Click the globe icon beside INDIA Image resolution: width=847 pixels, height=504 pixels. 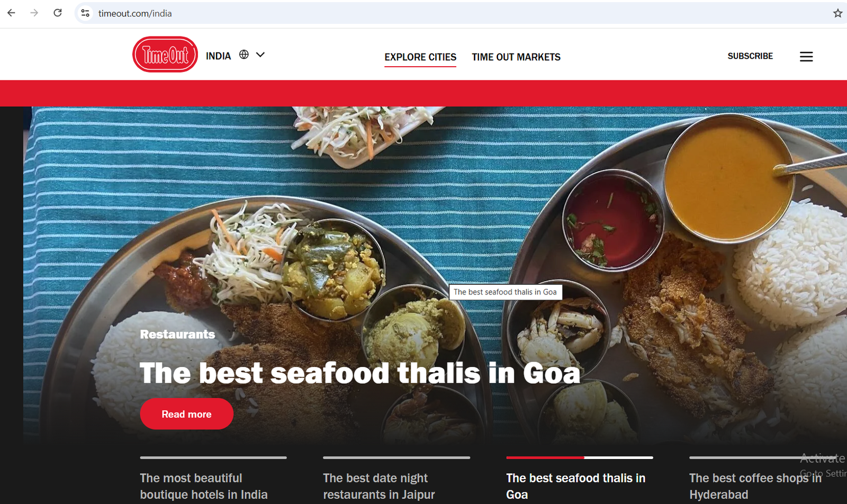coord(244,55)
